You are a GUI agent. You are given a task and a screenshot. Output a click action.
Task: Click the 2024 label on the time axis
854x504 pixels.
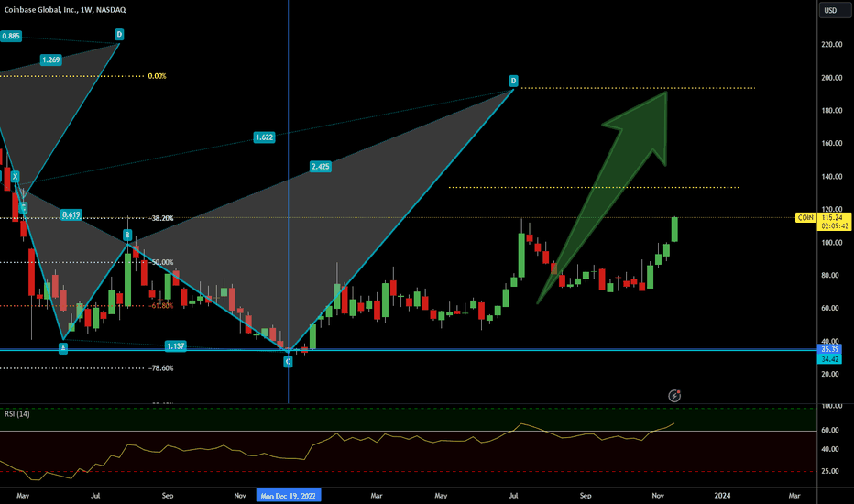click(722, 495)
